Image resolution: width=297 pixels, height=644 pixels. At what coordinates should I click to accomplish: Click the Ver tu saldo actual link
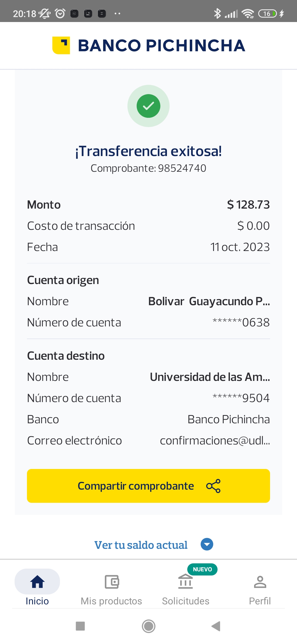coord(141,545)
